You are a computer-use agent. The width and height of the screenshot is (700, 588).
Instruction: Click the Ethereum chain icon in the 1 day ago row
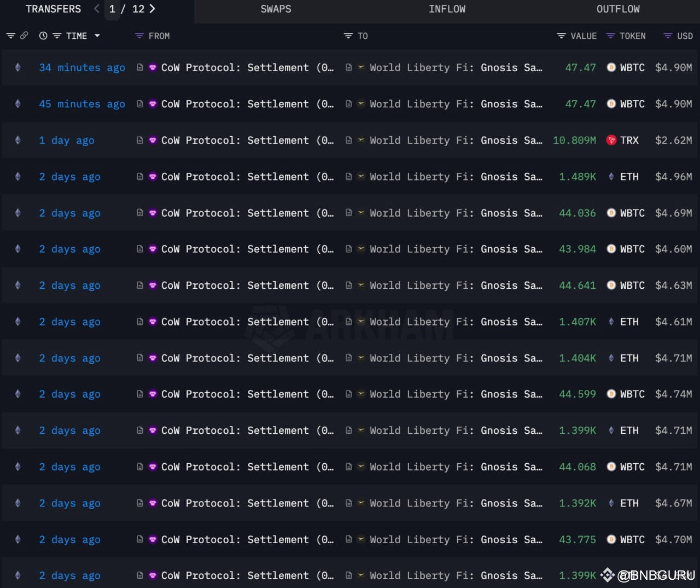(x=18, y=140)
